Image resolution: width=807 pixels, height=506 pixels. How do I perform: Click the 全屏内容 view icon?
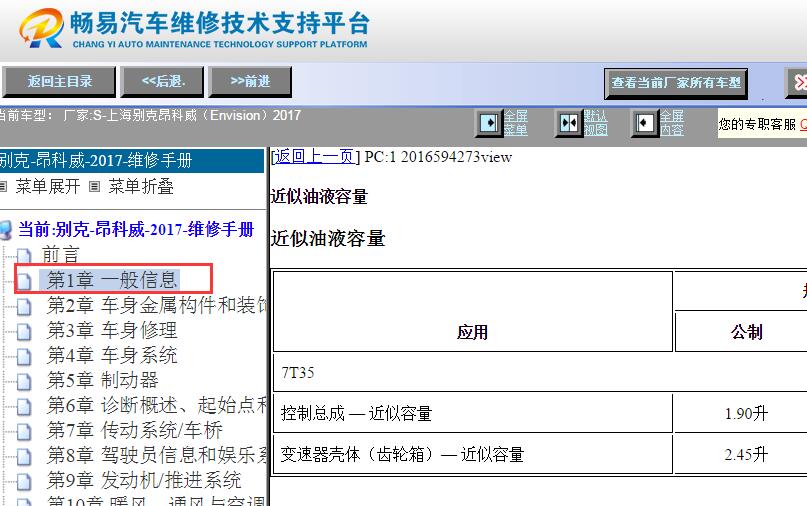click(644, 123)
